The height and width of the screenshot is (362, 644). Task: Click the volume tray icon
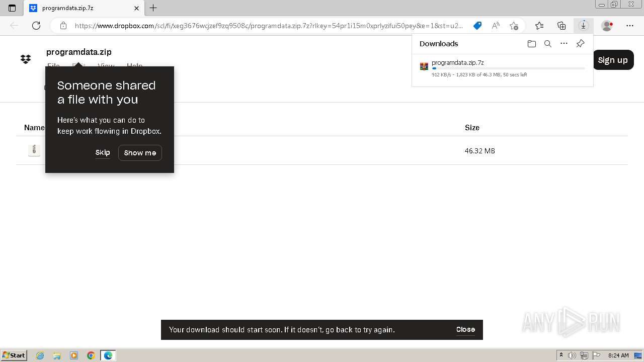coord(572,355)
